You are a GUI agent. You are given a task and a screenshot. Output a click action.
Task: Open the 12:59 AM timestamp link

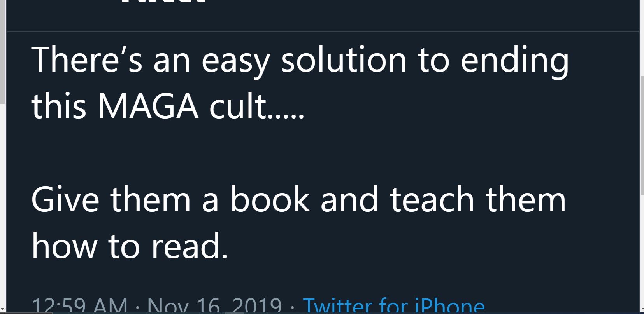coord(79,305)
